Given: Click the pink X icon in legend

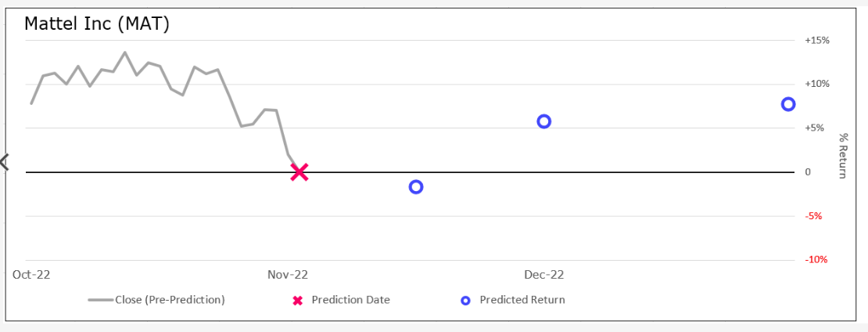Looking at the screenshot, I should [297, 300].
